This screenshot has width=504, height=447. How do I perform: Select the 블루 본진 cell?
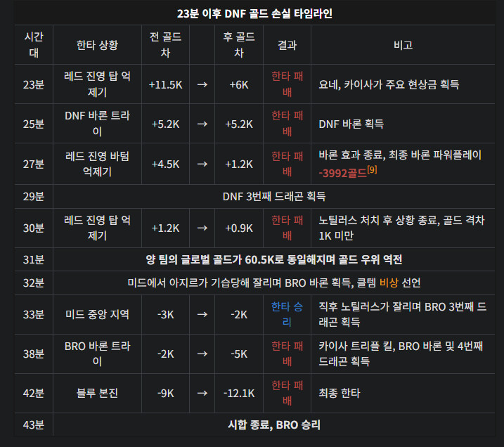click(97, 393)
